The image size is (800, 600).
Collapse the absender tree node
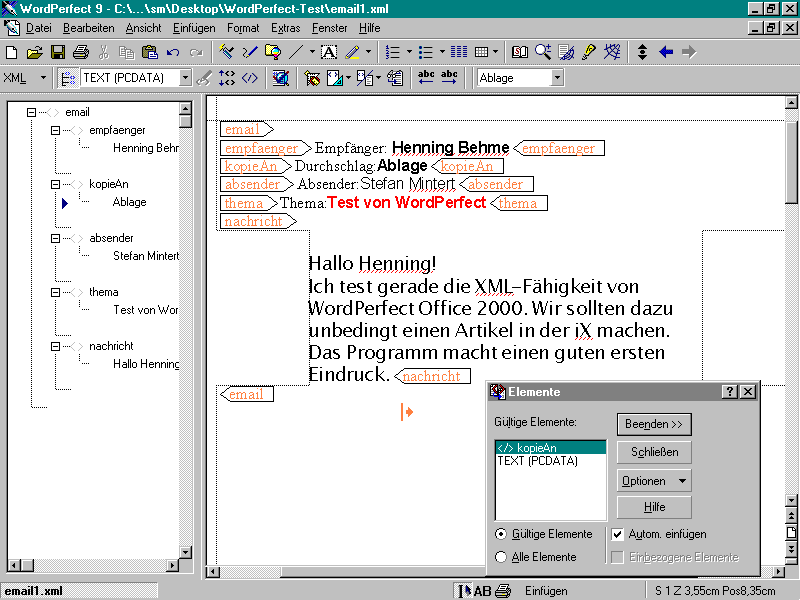[x=56, y=238]
